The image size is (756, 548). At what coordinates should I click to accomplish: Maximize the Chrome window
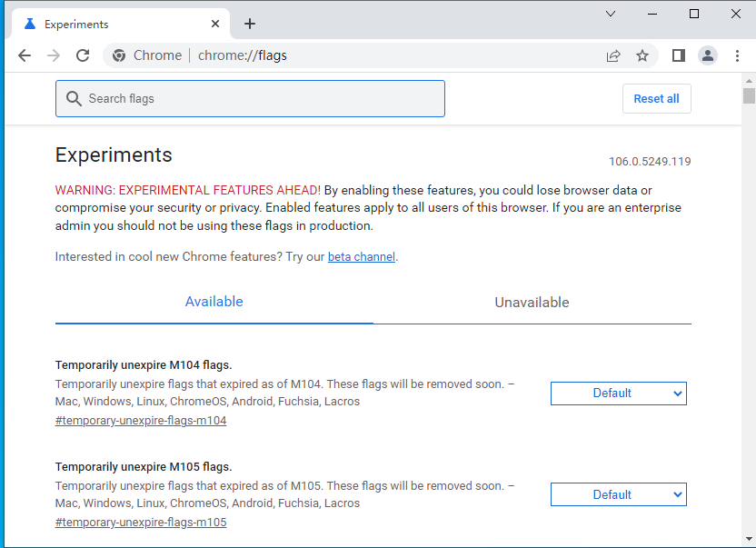coord(694,14)
